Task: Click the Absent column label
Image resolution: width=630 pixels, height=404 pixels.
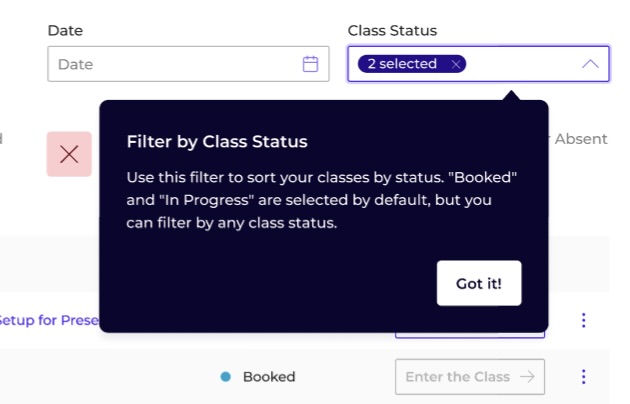Action: pyautogui.click(x=581, y=139)
